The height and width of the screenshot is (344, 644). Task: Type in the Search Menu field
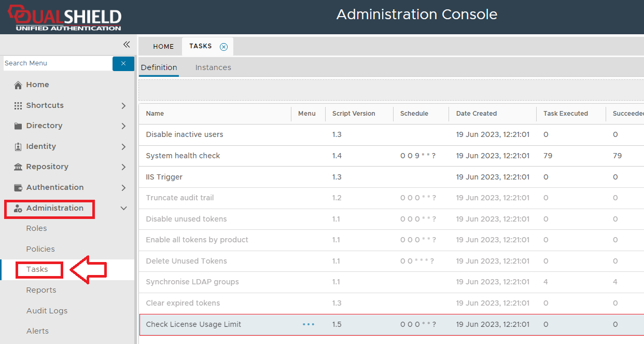coord(56,63)
